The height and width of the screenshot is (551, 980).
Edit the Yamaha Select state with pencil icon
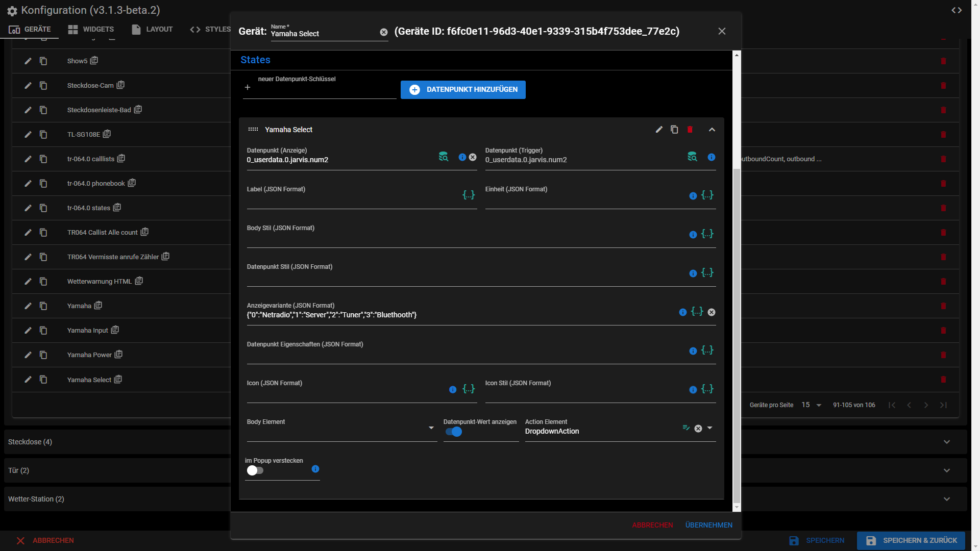(x=659, y=130)
